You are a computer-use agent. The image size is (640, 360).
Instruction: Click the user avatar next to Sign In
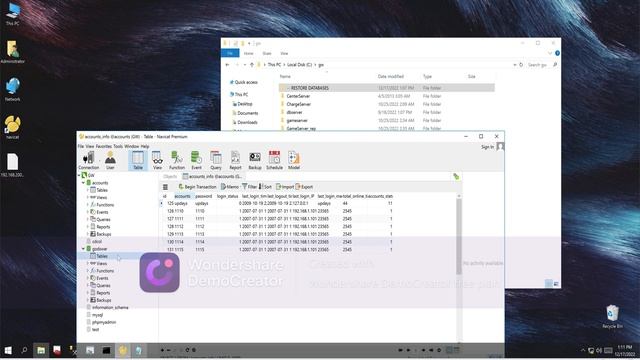[500, 147]
